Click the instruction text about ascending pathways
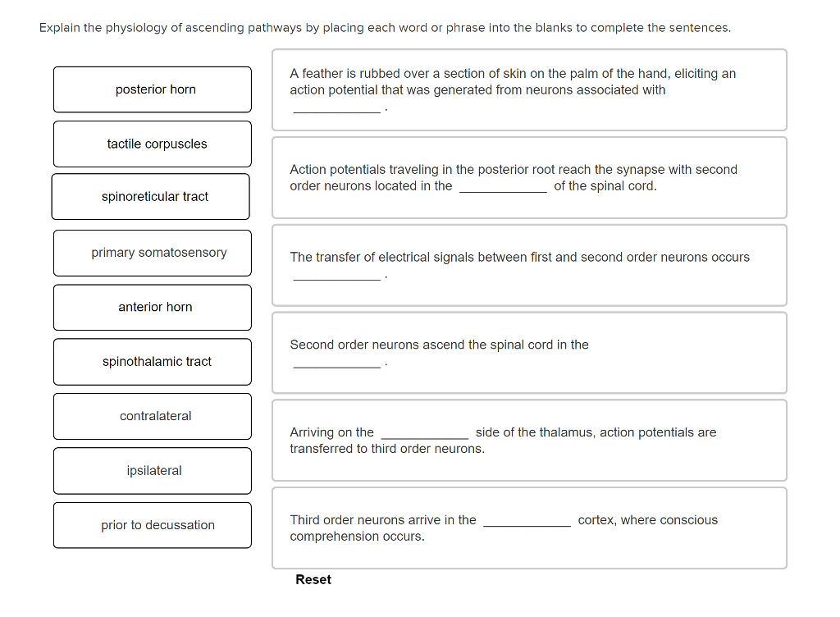This screenshot has width=840, height=617. point(385,28)
